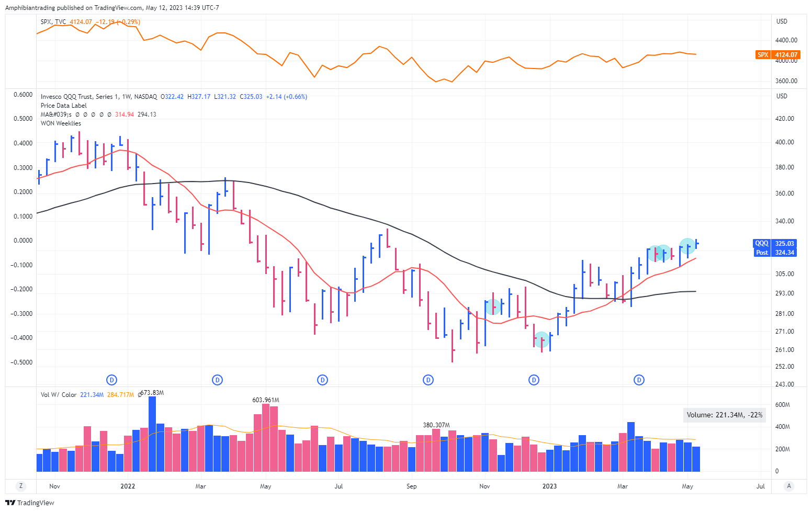Click the Z timezone button
Image resolution: width=812 pixels, height=512 pixels.
[21, 486]
